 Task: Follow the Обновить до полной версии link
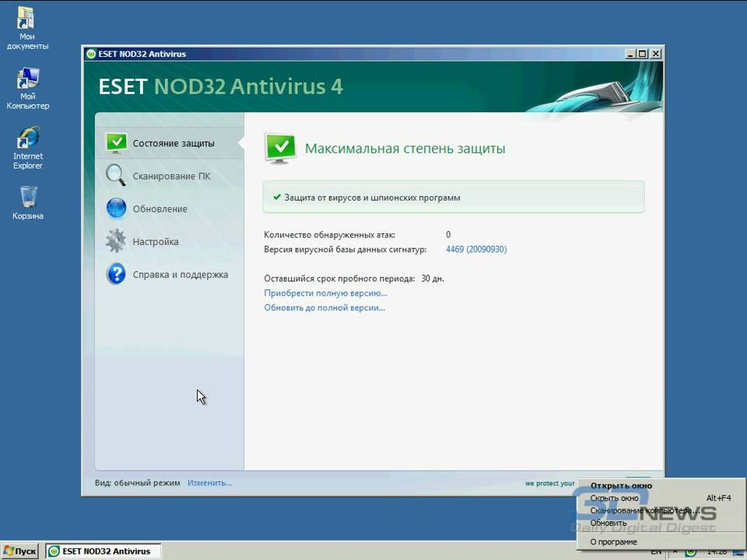(x=324, y=308)
